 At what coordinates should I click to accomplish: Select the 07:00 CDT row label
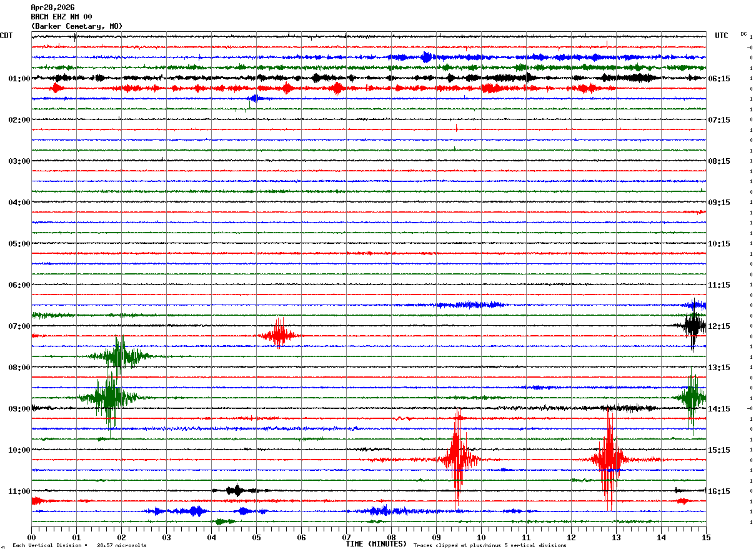pos(19,326)
